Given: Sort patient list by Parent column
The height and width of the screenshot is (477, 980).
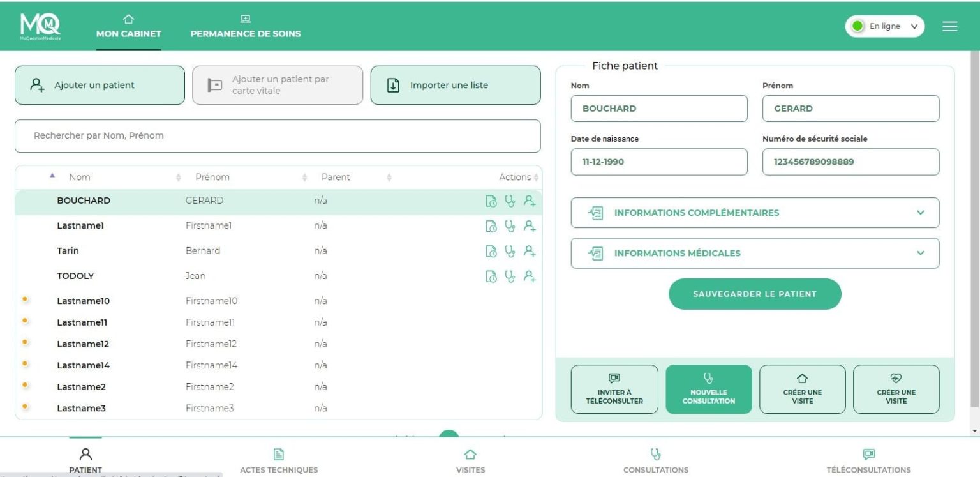Looking at the screenshot, I should (x=336, y=177).
